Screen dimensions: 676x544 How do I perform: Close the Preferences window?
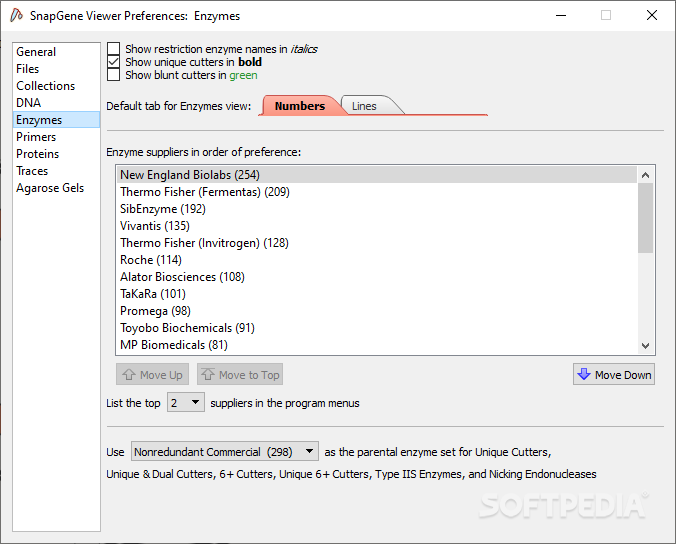pos(652,16)
